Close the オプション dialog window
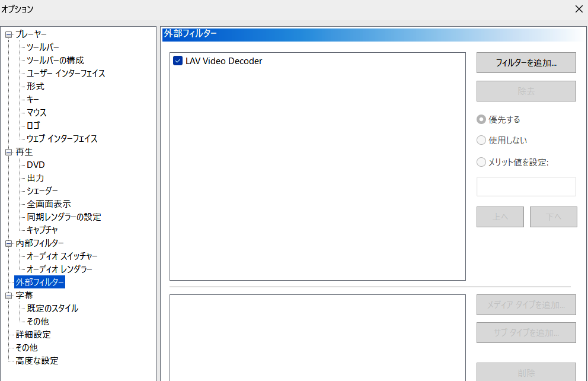This screenshot has width=588, height=381. coord(579,9)
